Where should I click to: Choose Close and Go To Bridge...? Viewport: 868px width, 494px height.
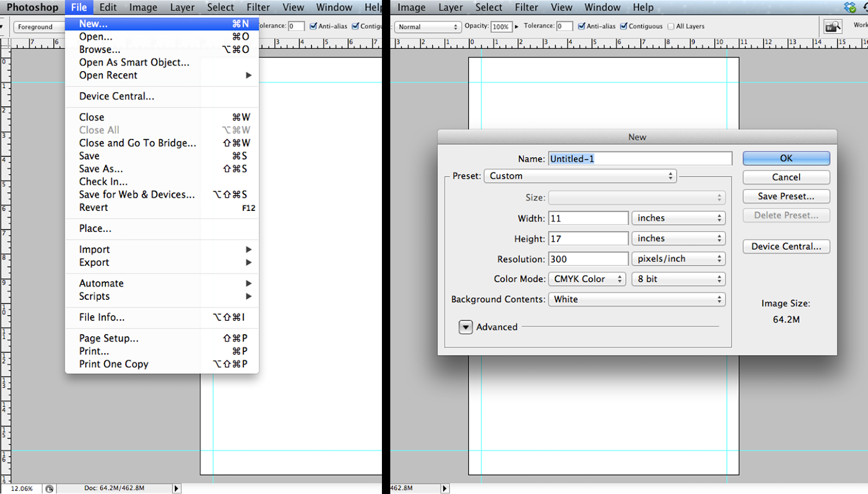[162, 143]
